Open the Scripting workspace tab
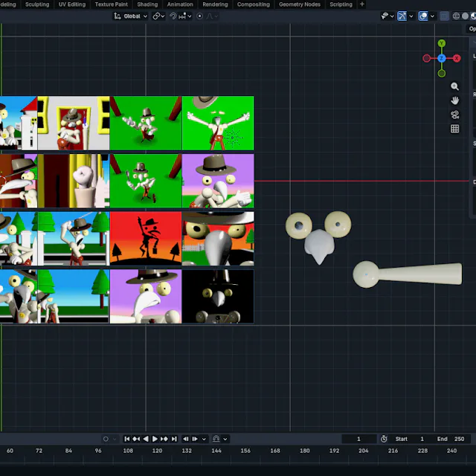 coord(341,4)
